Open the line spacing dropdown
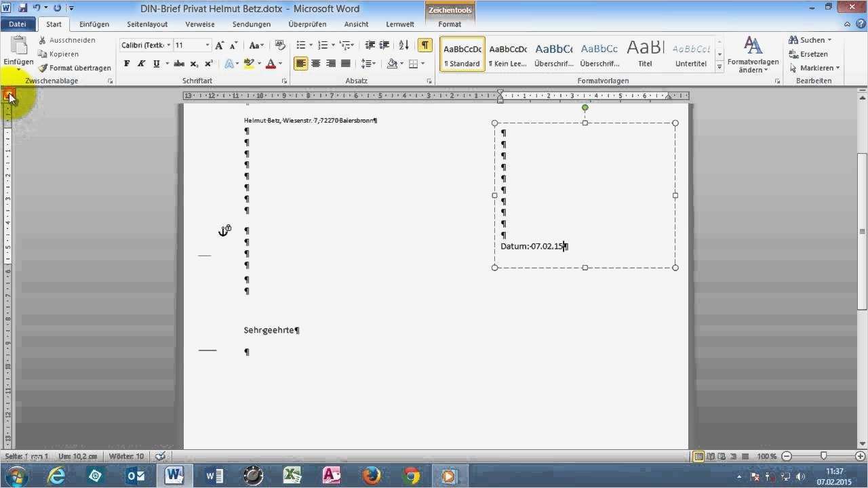 click(x=367, y=63)
